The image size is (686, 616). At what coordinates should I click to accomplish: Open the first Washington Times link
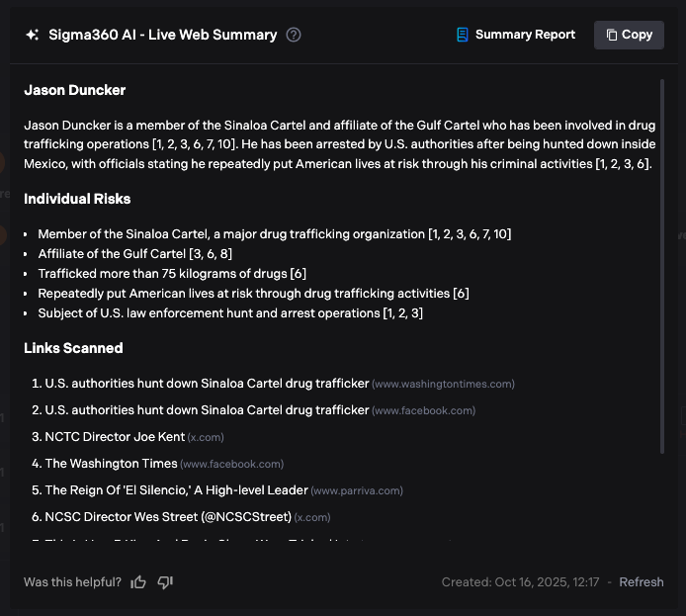coord(207,384)
